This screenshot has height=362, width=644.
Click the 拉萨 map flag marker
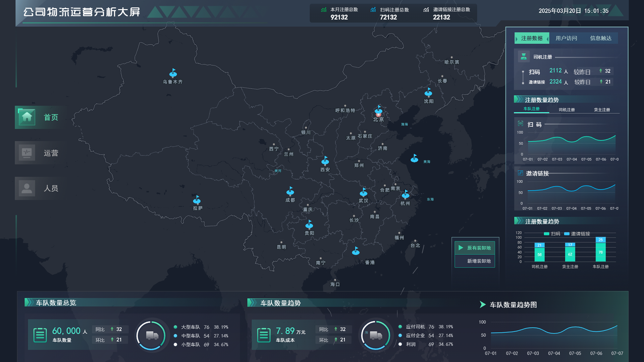(197, 200)
